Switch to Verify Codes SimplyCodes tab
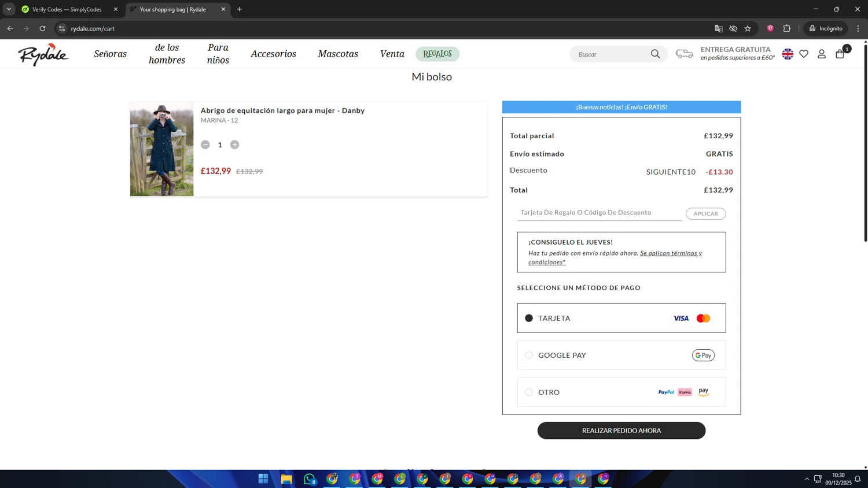The image size is (868, 488). [x=68, y=9]
